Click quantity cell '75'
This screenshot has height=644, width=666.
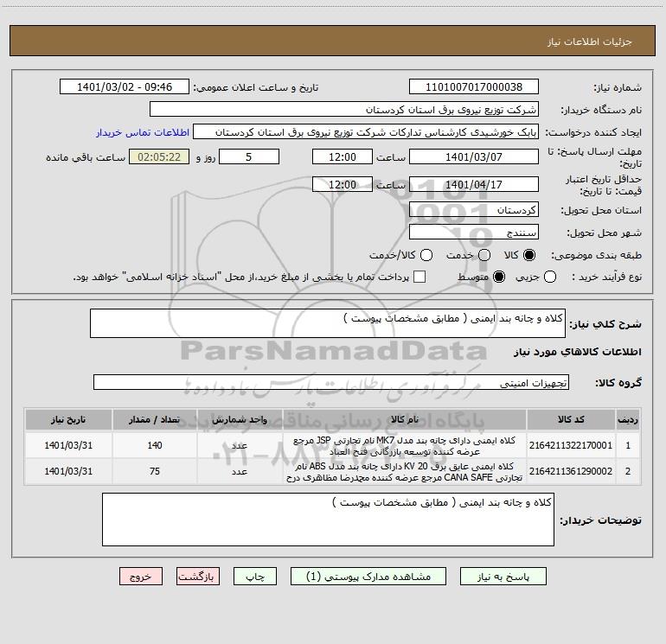pos(155,471)
